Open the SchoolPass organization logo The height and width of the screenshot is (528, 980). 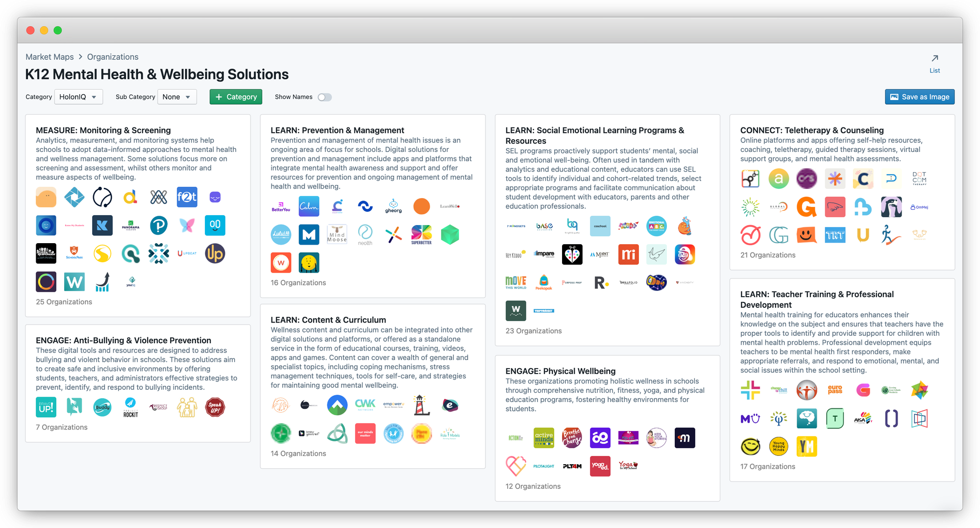click(74, 253)
